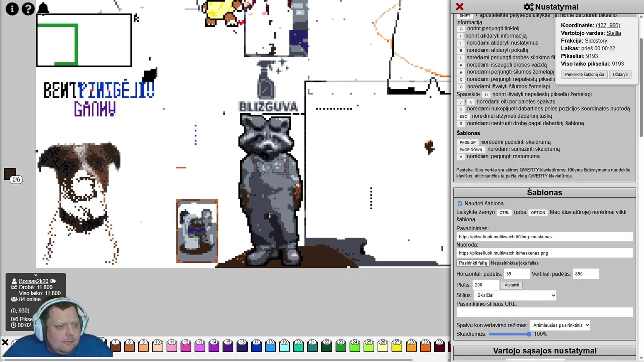Select palette color 15 dark purple

tap(228, 345)
